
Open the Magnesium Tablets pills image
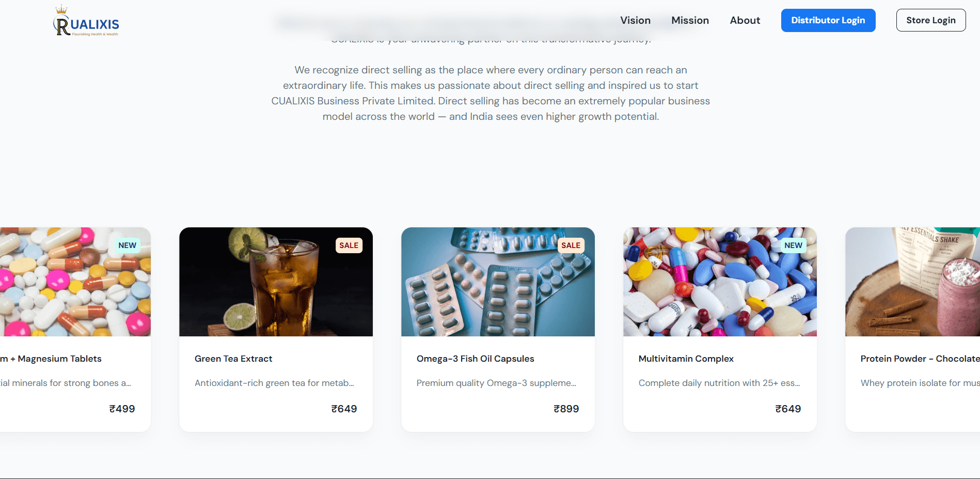(x=75, y=282)
